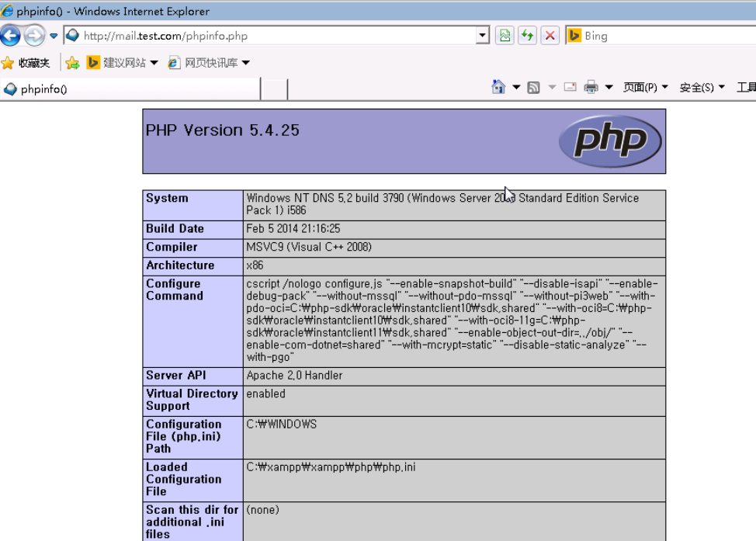Click the RSS feeds icon
Screen dimensions: 756x541
point(533,87)
